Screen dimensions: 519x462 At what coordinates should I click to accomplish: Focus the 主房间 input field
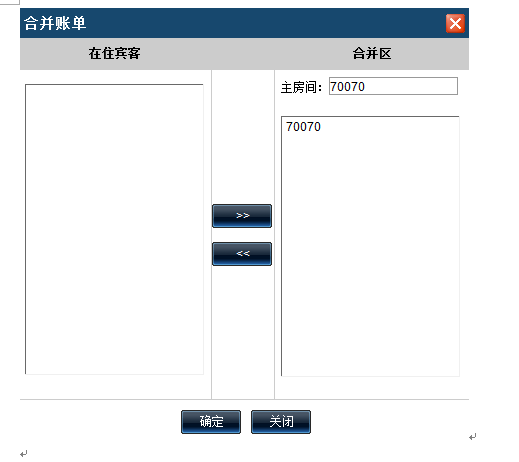393,86
